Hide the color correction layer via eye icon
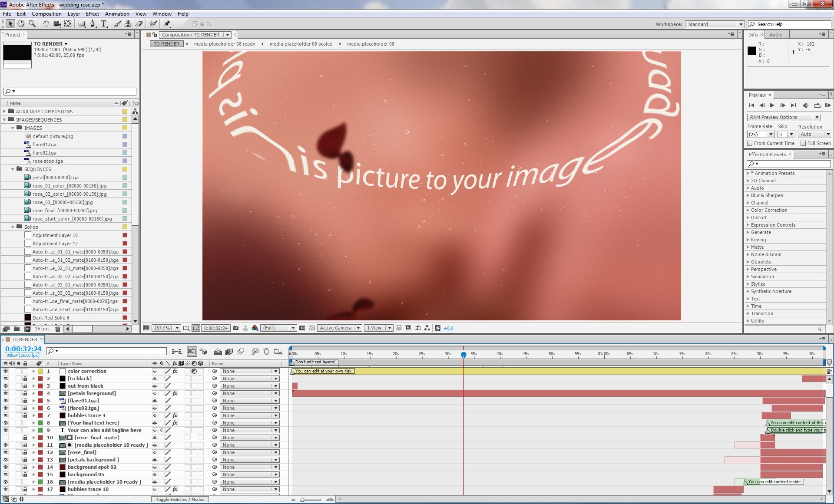 pos(6,371)
